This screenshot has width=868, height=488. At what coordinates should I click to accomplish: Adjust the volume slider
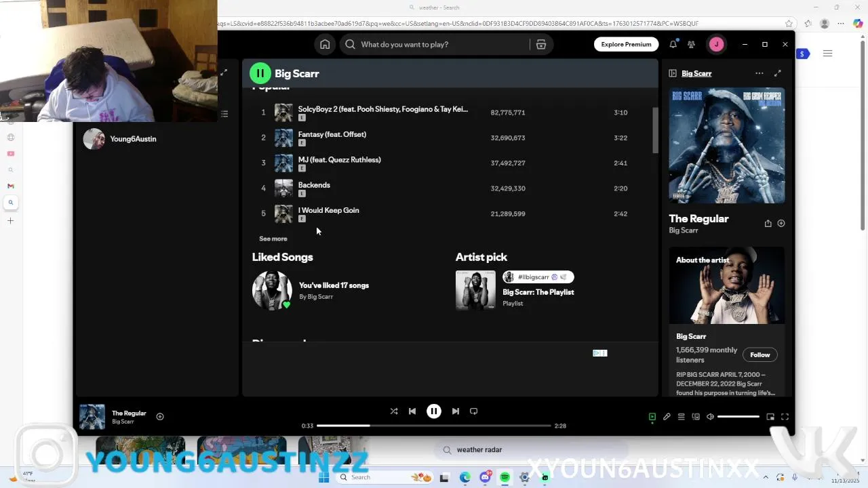(738, 417)
